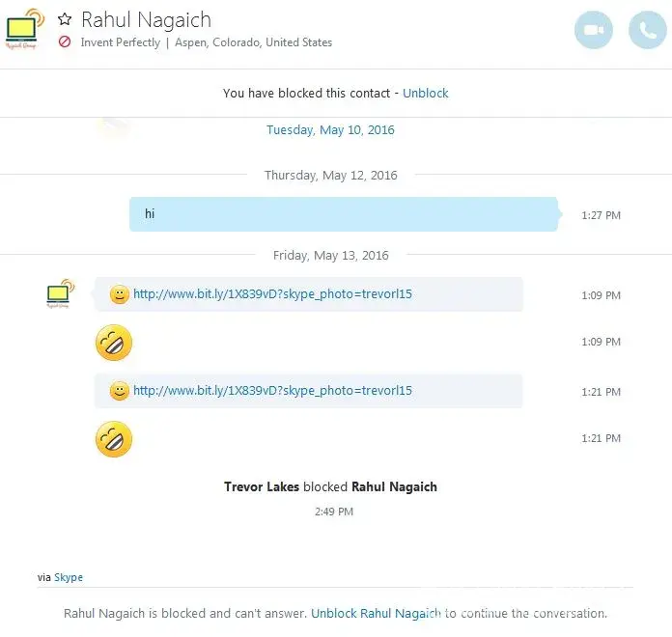
Task: Click the 1:27 PM message timestamp
Action: pos(601,215)
